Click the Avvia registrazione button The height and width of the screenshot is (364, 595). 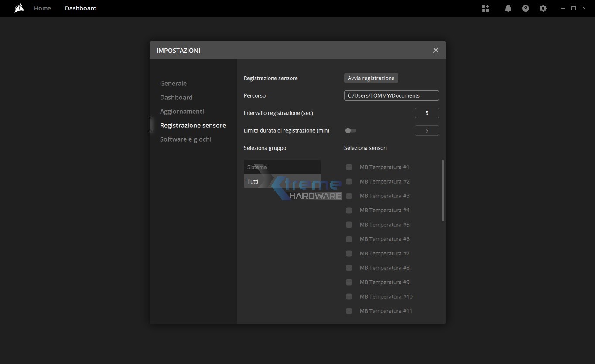(371, 78)
